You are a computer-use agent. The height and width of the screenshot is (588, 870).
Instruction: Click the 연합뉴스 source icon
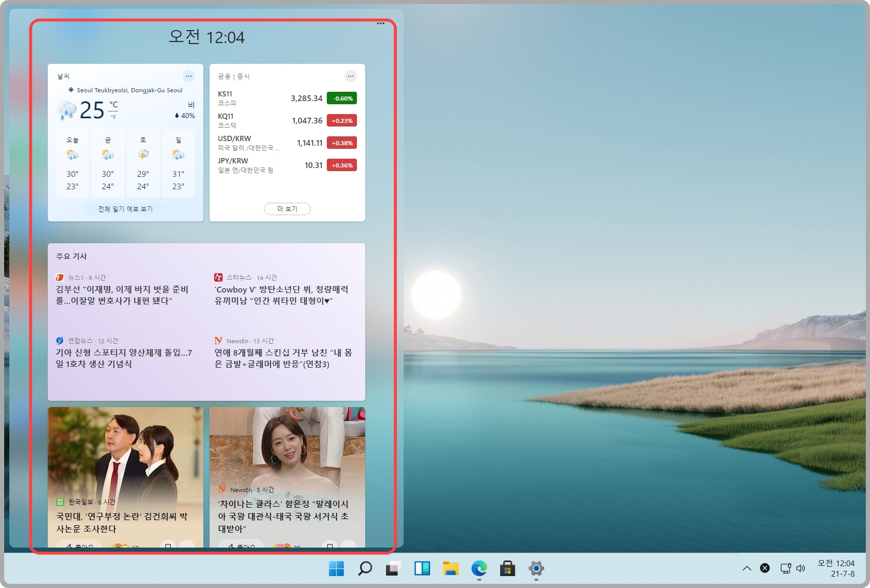pyautogui.click(x=60, y=341)
